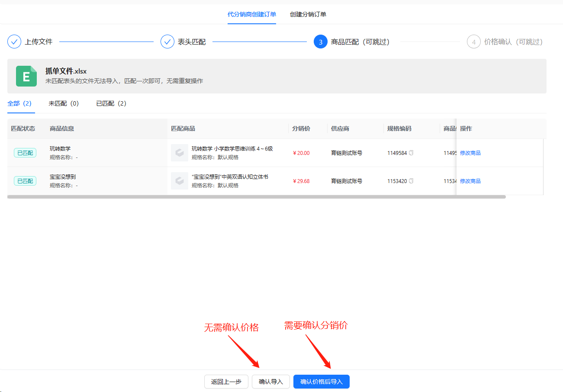Viewport: 563px width, 392px height.
Task: Click matched name "宝宝没想到"中英双语认知立体书
Action: pyautogui.click(x=230, y=177)
